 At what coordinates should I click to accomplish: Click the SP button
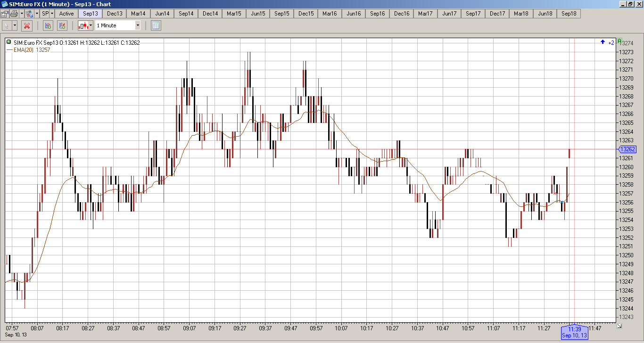click(x=45, y=14)
